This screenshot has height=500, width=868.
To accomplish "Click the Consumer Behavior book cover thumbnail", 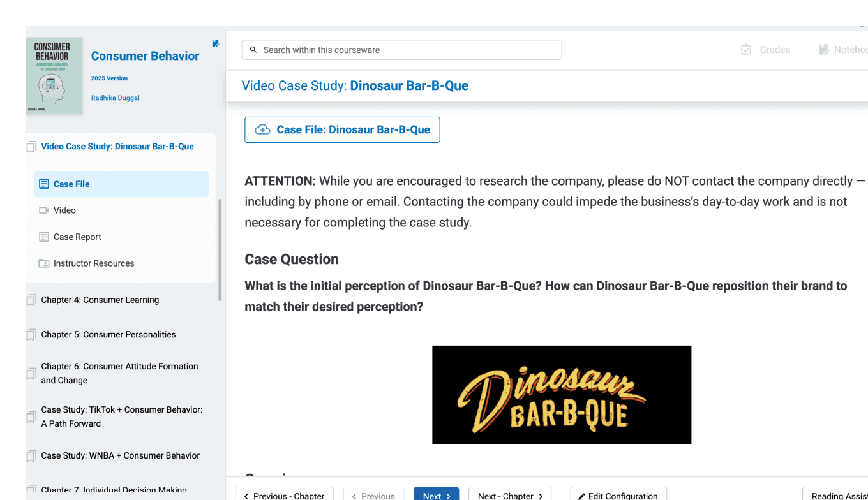I will coord(54,76).
